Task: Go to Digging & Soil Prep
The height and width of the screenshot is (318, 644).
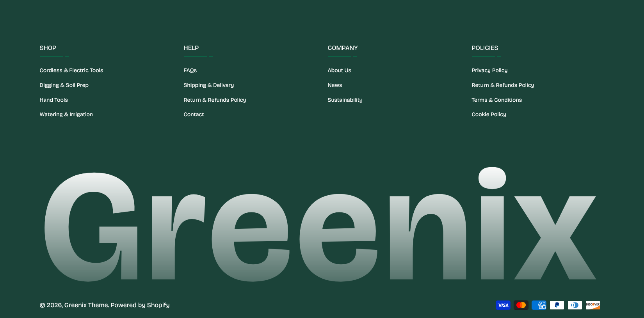Action: point(64,85)
